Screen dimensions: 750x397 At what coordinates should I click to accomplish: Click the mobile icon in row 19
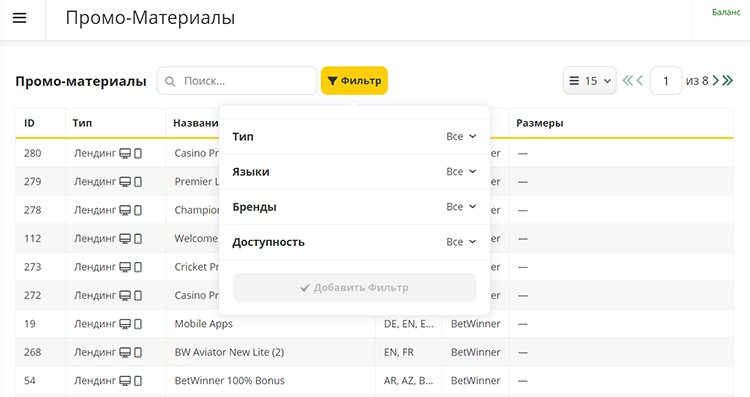pos(138,324)
